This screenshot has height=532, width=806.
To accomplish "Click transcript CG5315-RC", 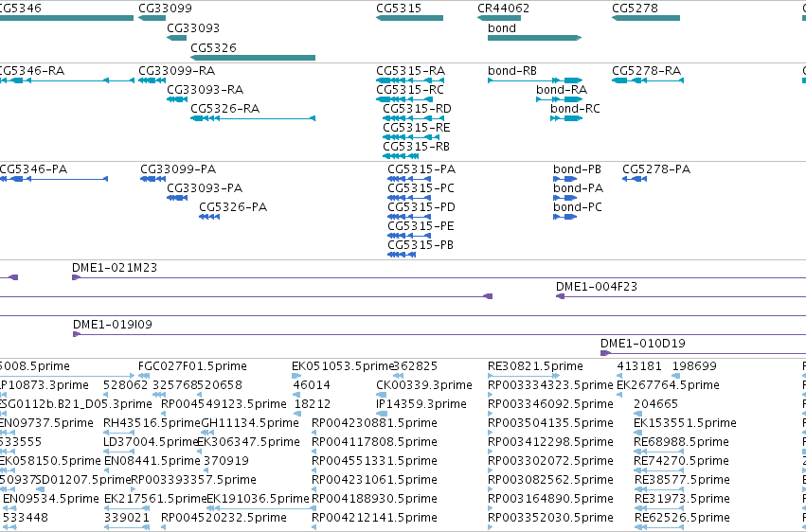I will click(x=410, y=89).
